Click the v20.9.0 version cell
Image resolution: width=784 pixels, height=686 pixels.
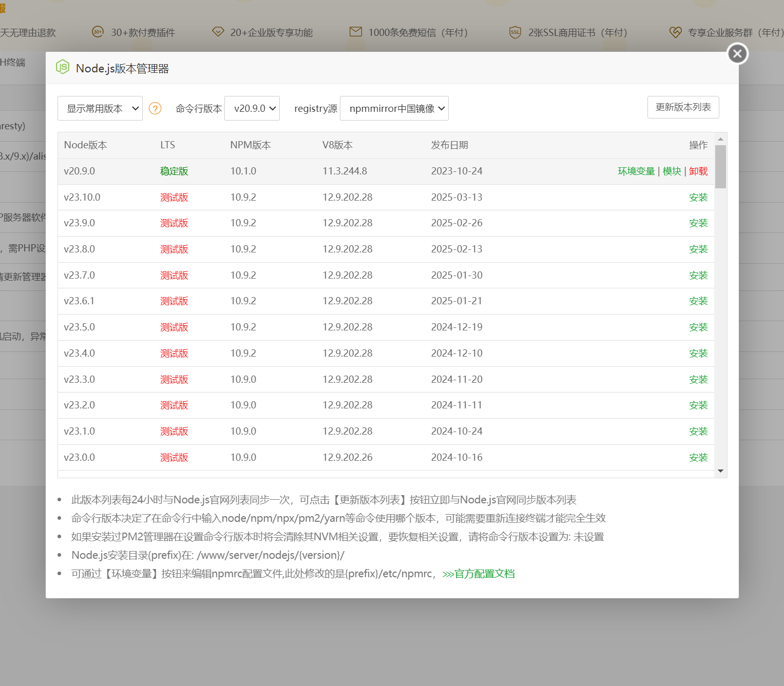coord(79,171)
